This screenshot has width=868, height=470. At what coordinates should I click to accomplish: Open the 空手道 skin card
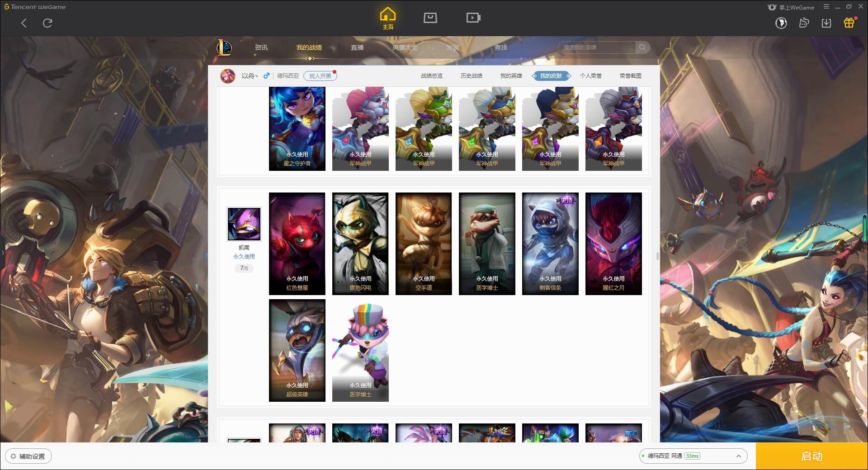click(424, 244)
